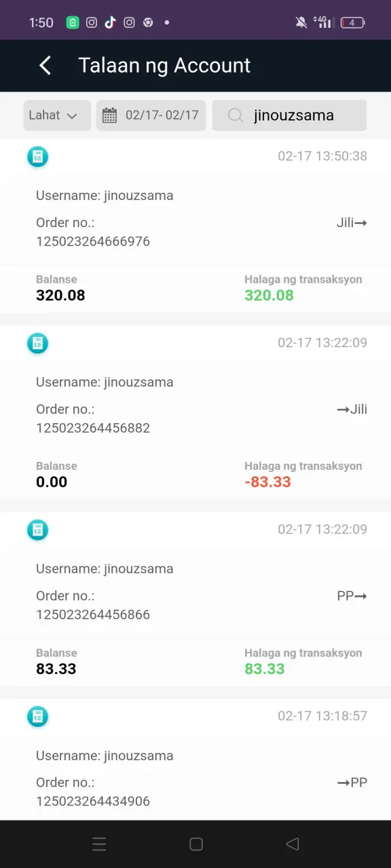This screenshot has height=868, width=391.
Task: Tap the Android back triangle button
Action: (x=293, y=844)
